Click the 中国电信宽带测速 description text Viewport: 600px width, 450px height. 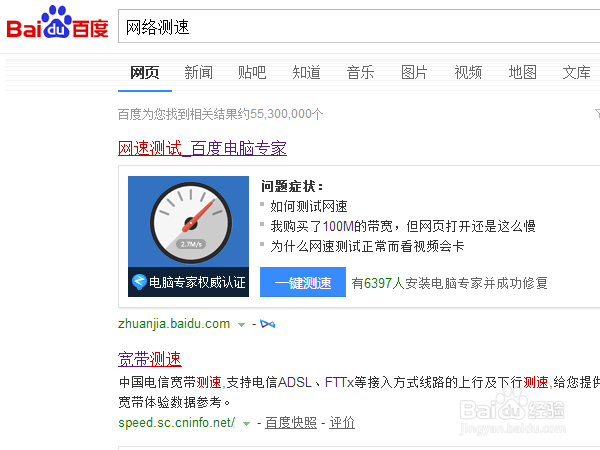click(359, 392)
